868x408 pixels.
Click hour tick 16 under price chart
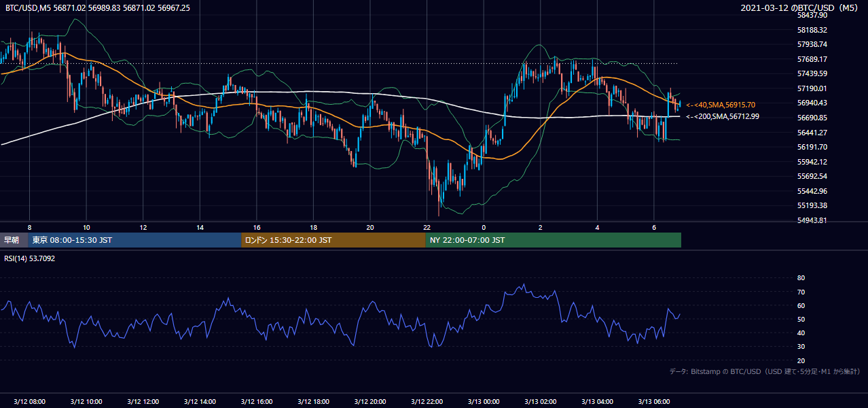click(257, 226)
